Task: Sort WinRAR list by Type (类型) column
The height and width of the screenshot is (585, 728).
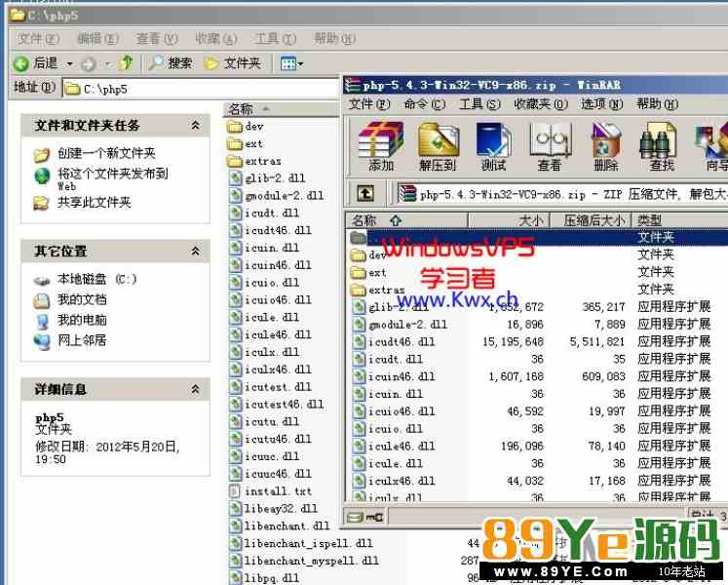Action: pyautogui.click(x=679, y=219)
